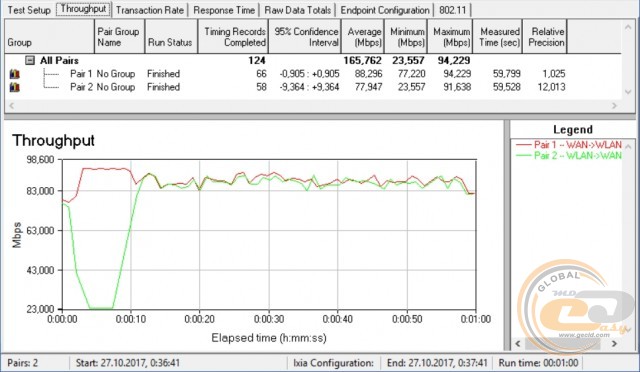Screen dimensions: 640x372
Task: Switch to the 802.11 tab
Action: [x=453, y=10]
